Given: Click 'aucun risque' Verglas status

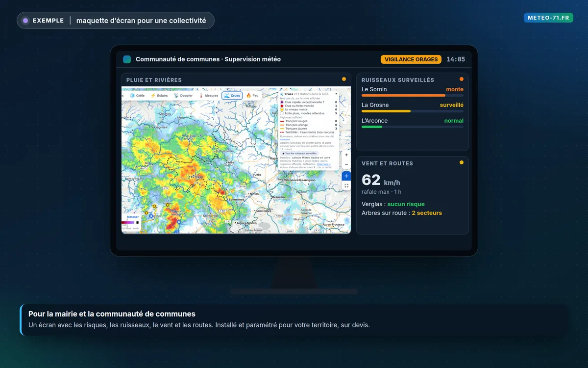Looking at the screenshot, I should [x=406, y=204].
